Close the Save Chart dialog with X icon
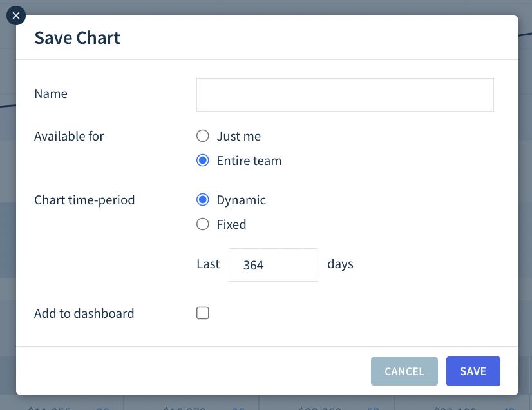The width and height of the screenshot is (532, 410). click(16, 15)
